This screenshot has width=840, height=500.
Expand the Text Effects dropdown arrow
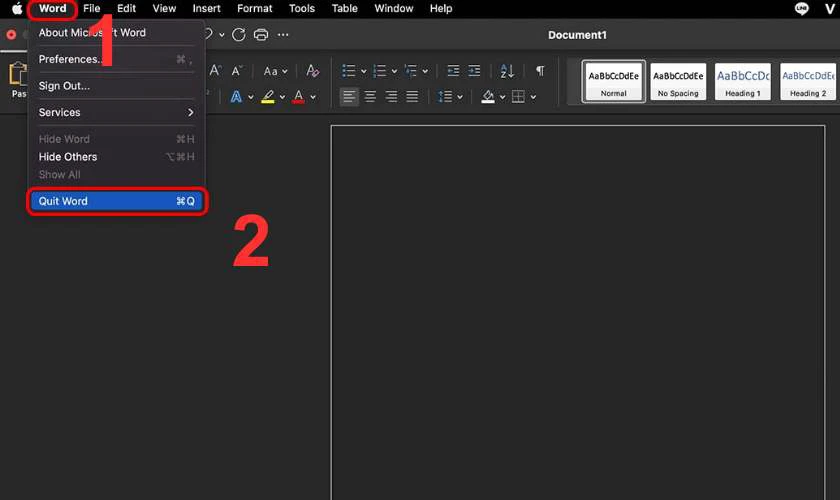[x=251, y=98]
